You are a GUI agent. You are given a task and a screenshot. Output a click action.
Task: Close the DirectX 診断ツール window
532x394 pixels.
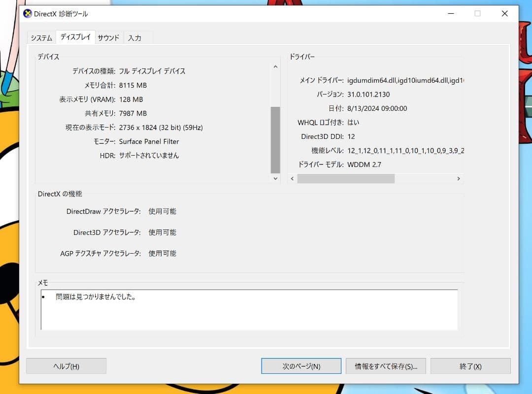(504, 14)
